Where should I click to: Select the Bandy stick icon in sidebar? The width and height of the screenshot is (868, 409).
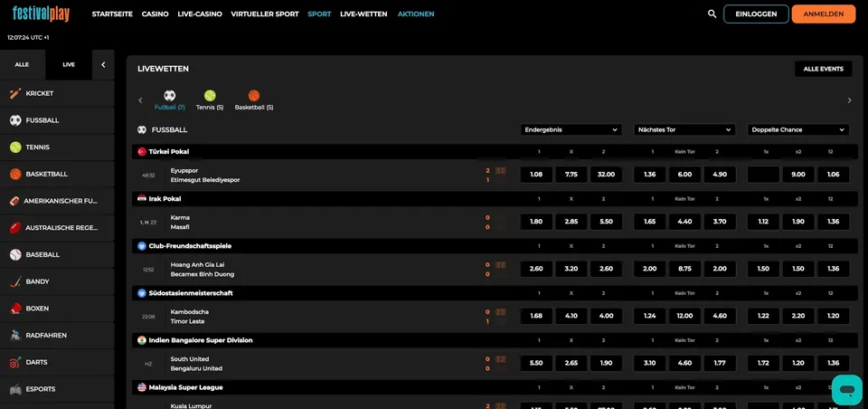(x=15, y=281)
